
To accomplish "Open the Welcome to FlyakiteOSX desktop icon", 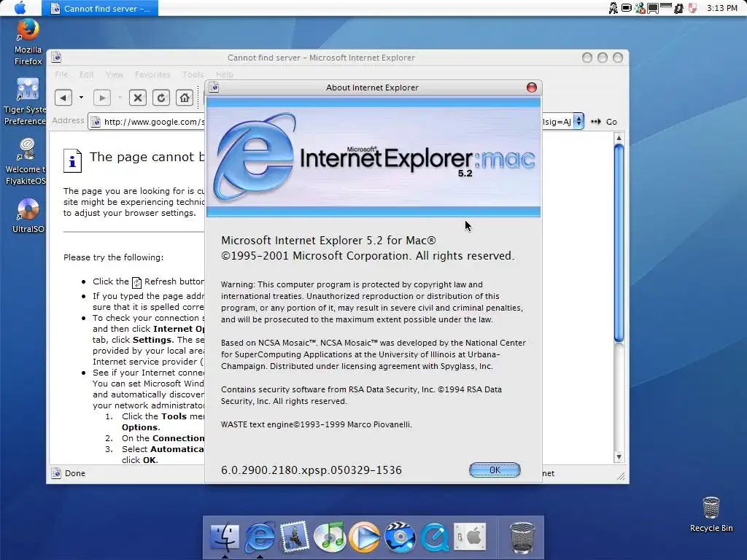I will coord(26,162).
